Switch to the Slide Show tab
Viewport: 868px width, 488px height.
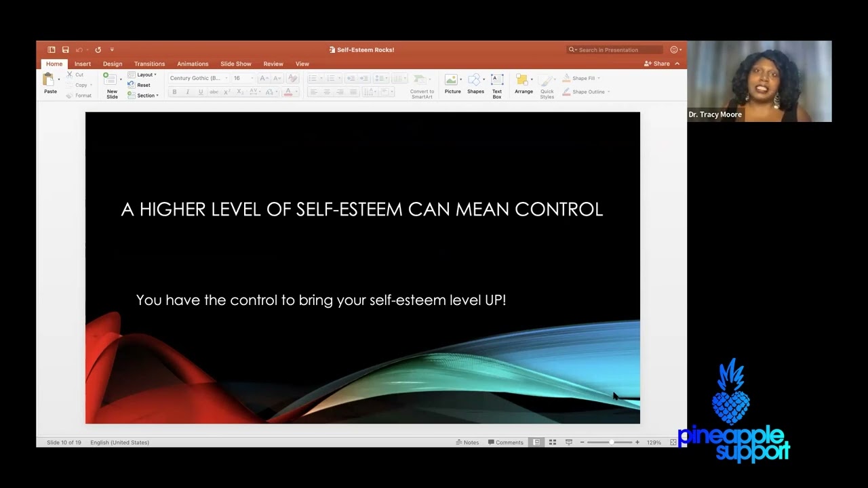click(x=235, y=64)
